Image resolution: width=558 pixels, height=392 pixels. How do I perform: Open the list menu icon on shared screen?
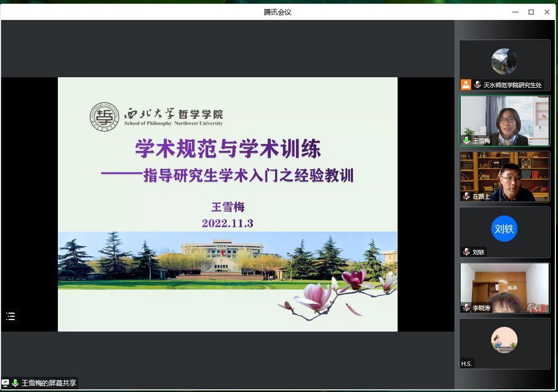click(x=11, y=316)
